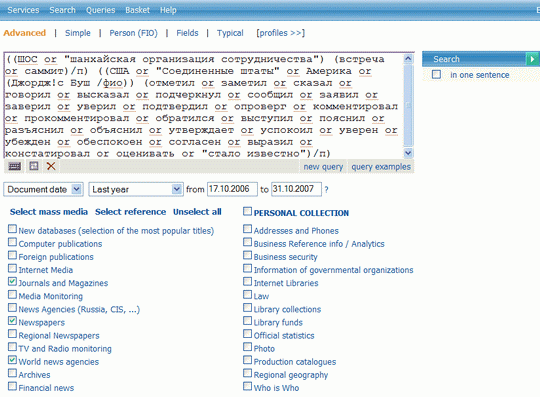Open the Help menu
Viewport: 540px width, 397px height.
[x=168, y=10]
